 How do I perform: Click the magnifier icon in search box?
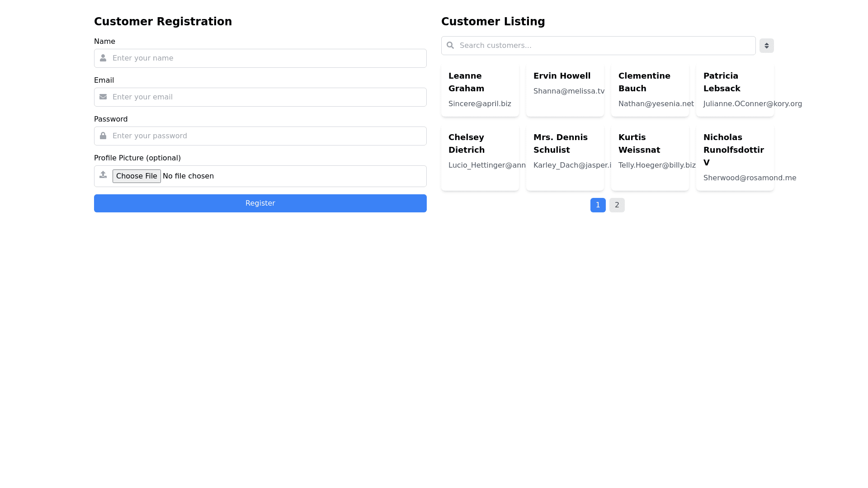[x=450, y=46]
